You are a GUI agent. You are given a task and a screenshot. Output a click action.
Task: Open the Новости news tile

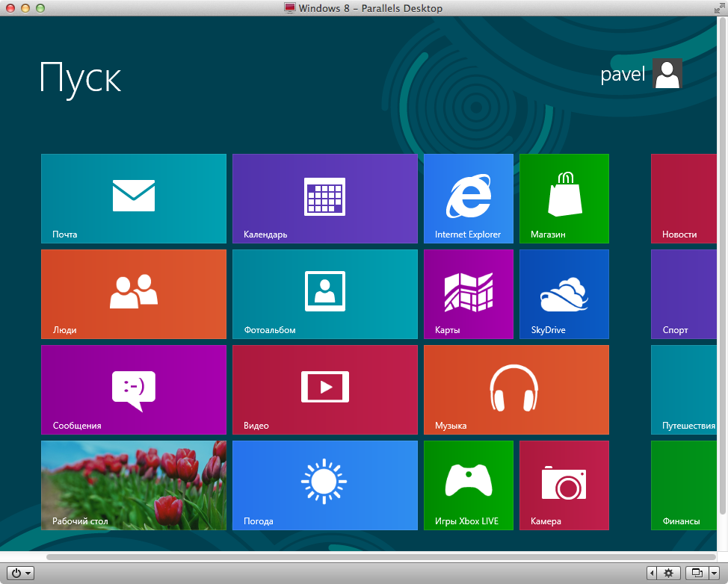[x=684, y=199]
